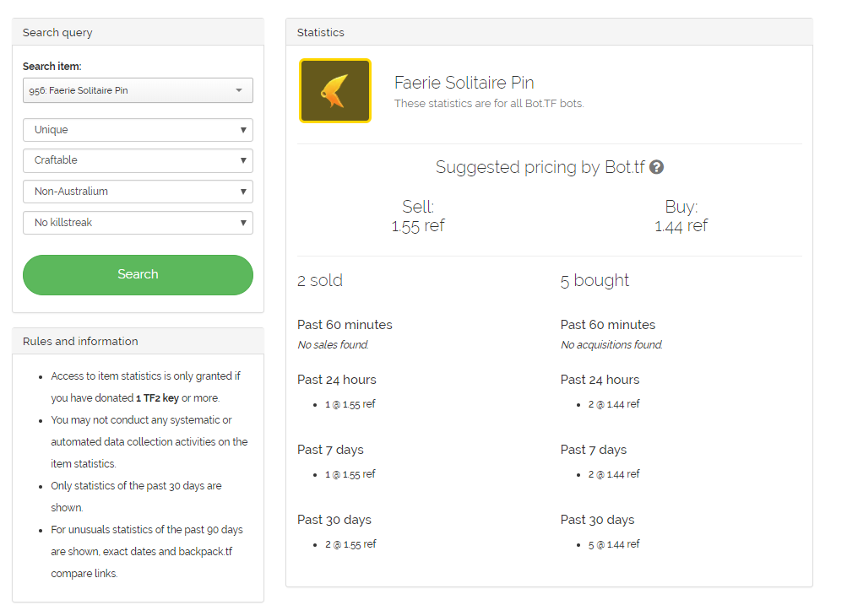Click the Faerie Solitaire Pin item image
This screenshot has width=847, height=616.
(334, 91)
